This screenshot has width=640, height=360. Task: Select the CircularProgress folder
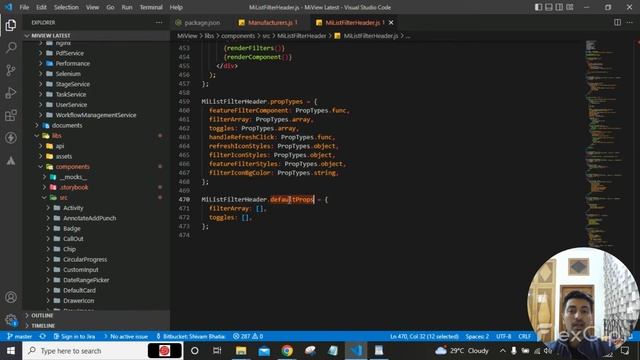(85, 260)
